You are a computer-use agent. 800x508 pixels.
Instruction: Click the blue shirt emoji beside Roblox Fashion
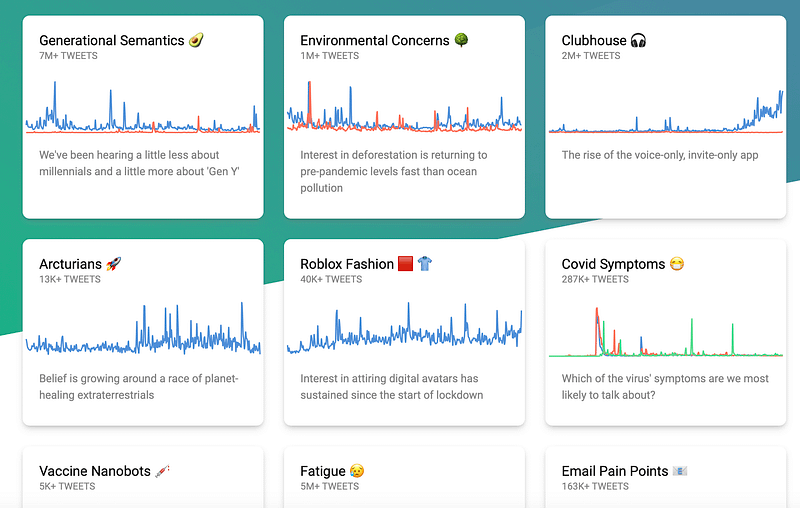click(x=424, y=264)
